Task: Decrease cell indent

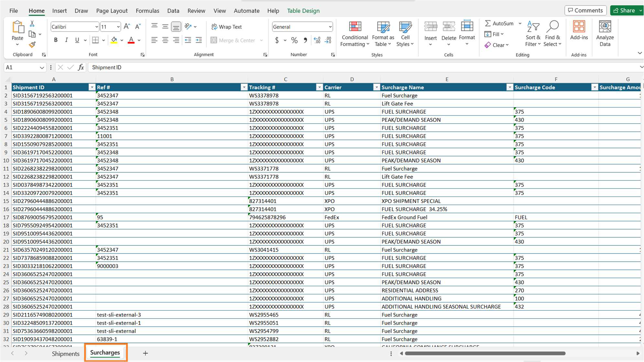Action: pyautogui.click(x=188, y=40)
